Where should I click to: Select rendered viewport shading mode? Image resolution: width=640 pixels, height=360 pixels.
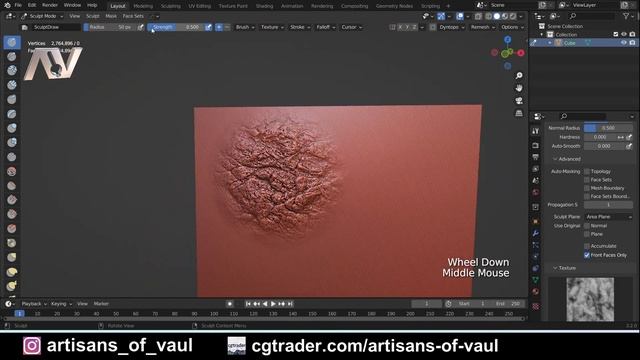pos(512,16)
